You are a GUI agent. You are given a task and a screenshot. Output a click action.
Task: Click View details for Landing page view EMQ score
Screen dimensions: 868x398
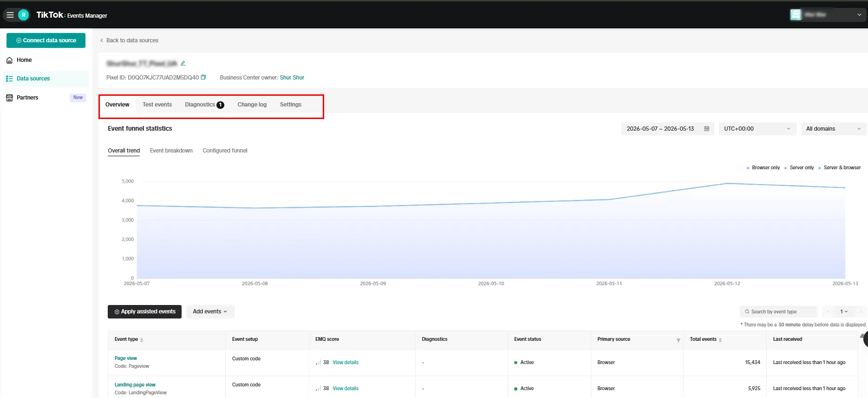coord(346,388)
